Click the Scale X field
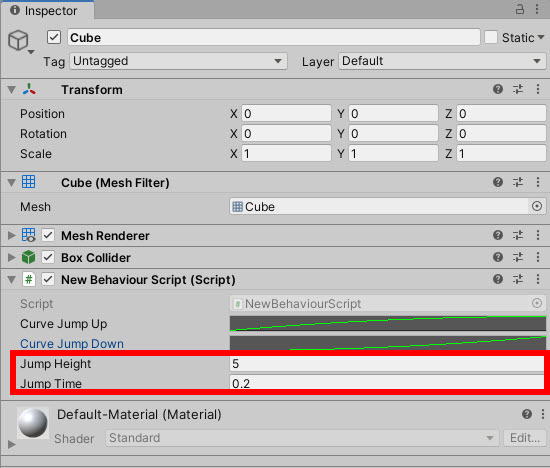Viewport: 550px width, 468px height. 286,154
